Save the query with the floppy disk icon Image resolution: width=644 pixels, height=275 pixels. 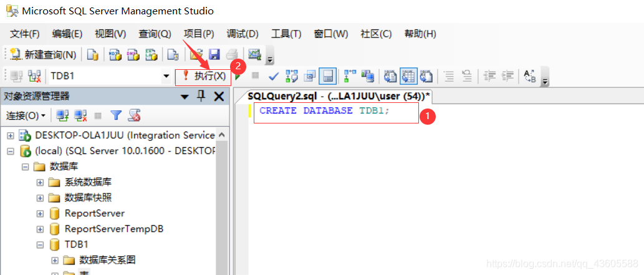click(x=214, y=55)
